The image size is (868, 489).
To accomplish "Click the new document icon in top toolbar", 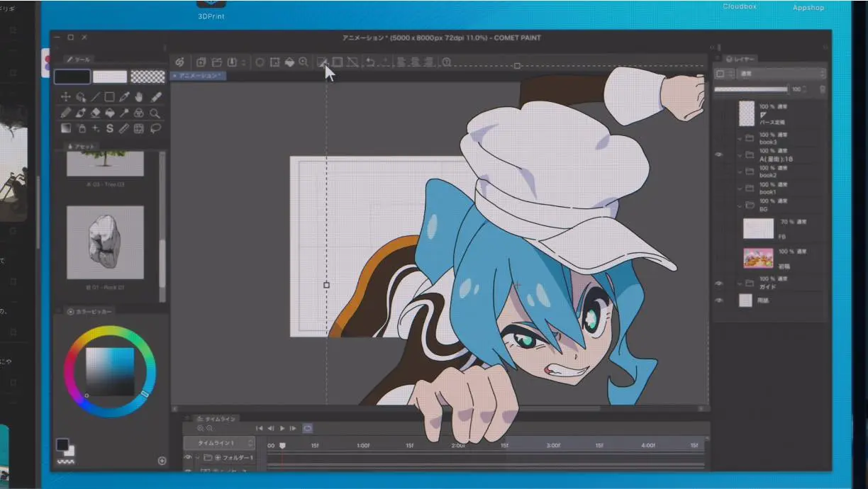I will click(x=201, y=62).
